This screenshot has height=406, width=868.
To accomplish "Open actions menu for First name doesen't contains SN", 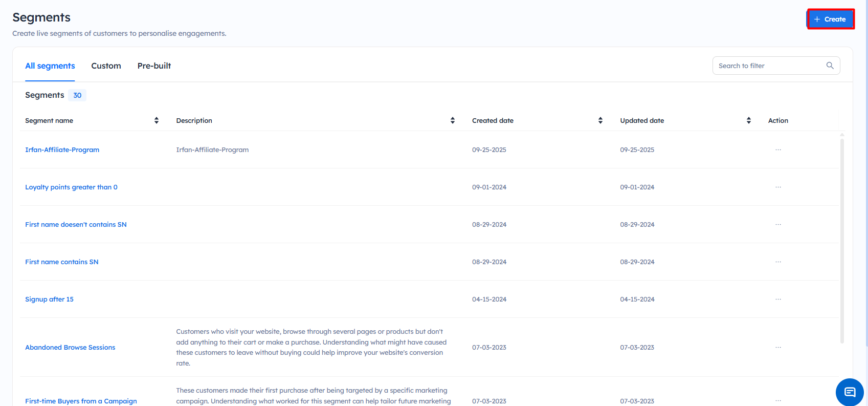I will [777, 225].
